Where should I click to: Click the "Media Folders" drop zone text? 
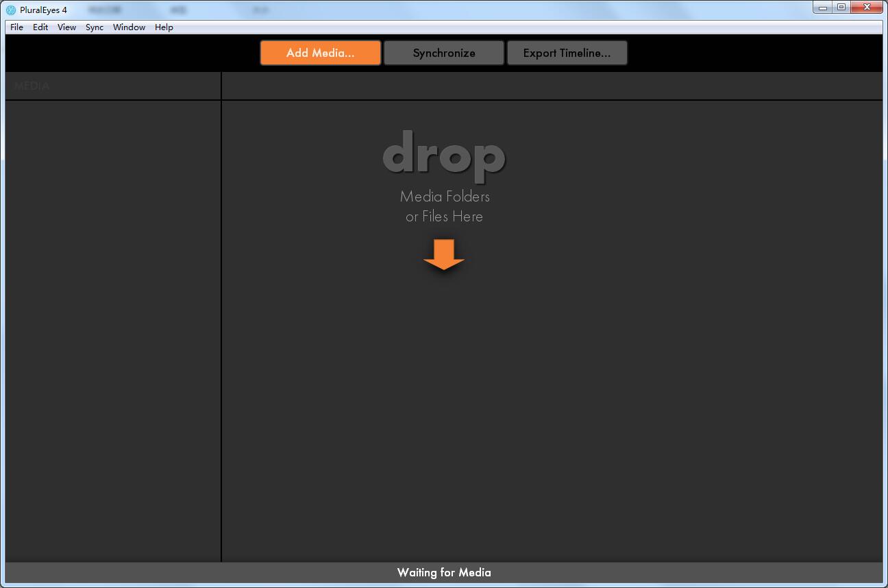[445, 197]
